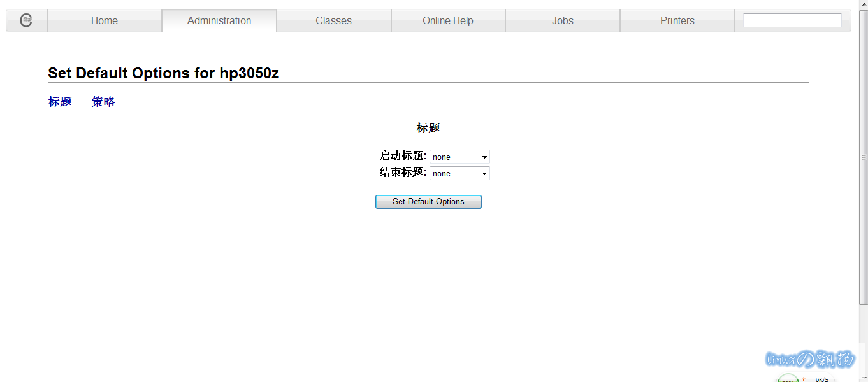Click the blue 标题 link
This screenshot has width=868, height=382.
60,102
